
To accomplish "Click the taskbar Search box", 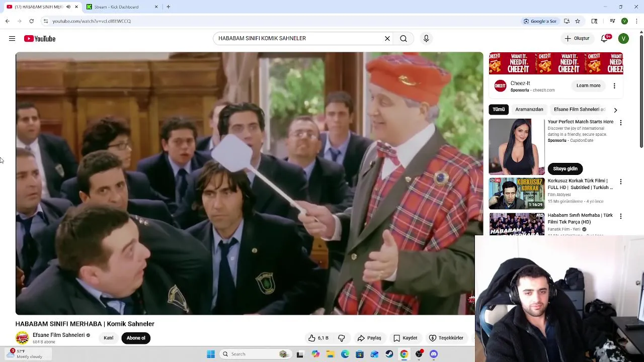I will (255, 354).
